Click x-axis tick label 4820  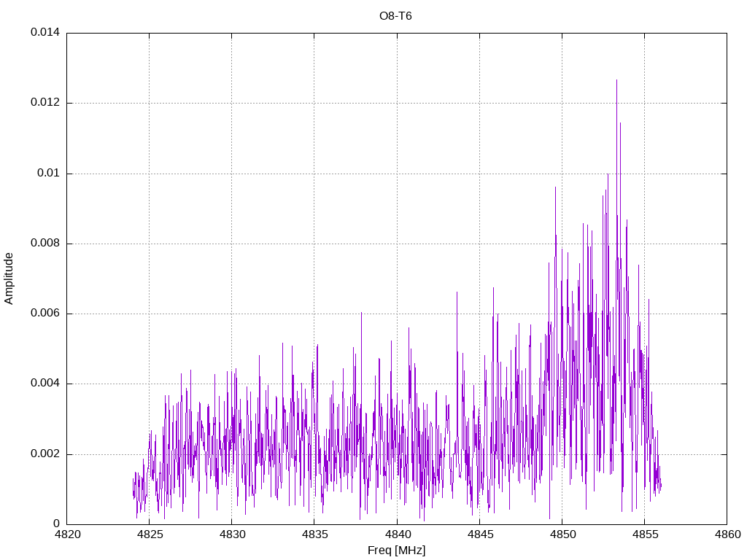click(67, 534)
